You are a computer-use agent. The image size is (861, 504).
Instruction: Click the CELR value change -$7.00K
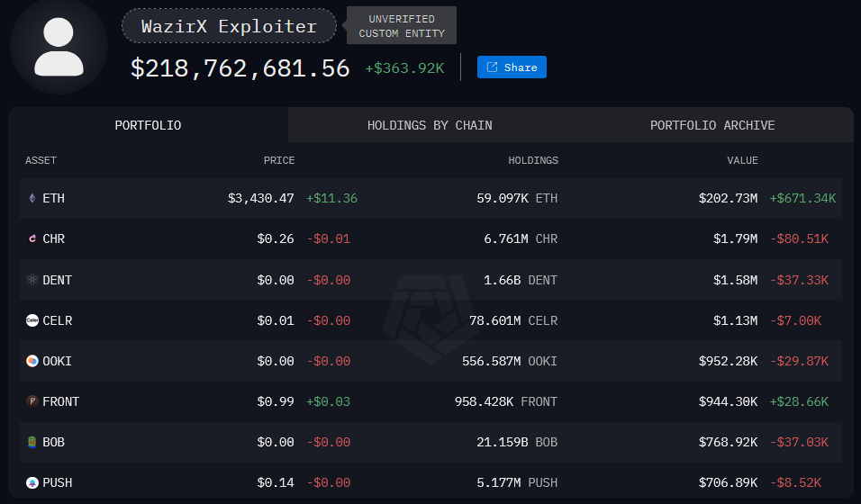[795, 320]
